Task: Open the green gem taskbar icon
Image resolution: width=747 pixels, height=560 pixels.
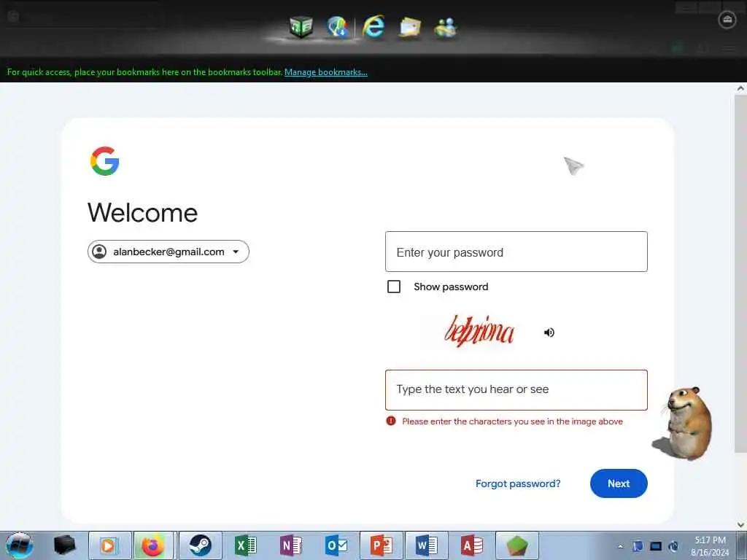Action: tap(517, 545)
